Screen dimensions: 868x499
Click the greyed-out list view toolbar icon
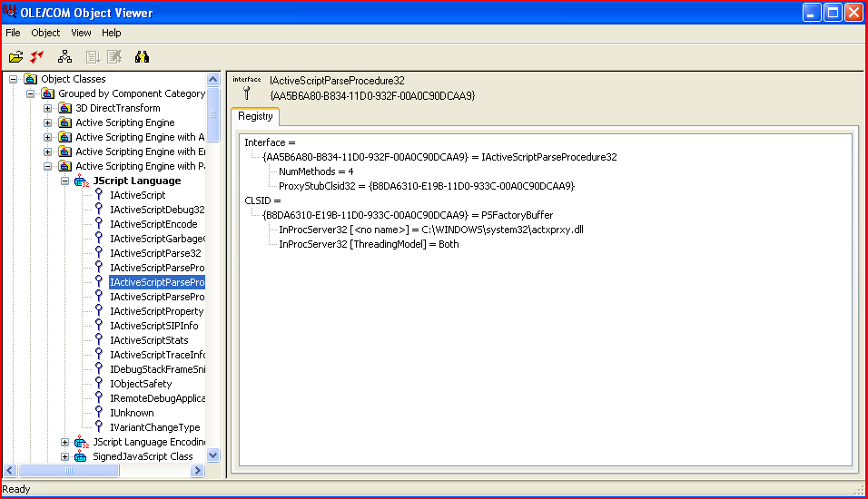click(93, 56)
